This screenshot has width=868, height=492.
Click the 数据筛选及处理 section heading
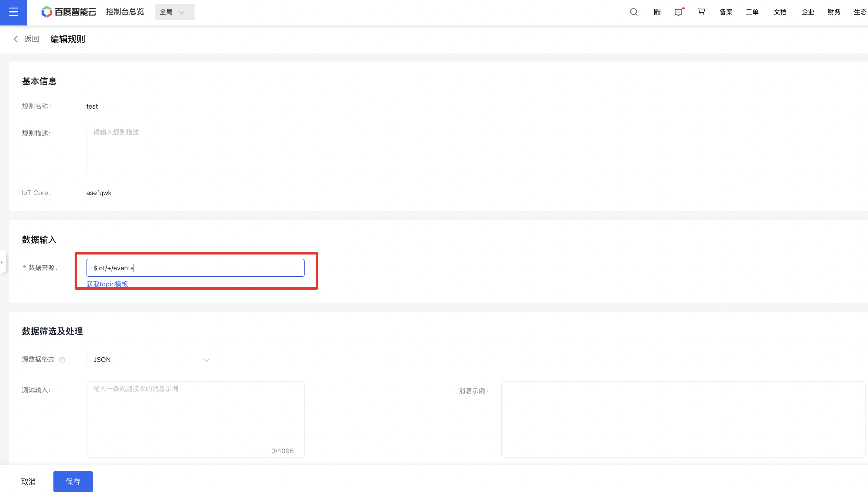53,331
